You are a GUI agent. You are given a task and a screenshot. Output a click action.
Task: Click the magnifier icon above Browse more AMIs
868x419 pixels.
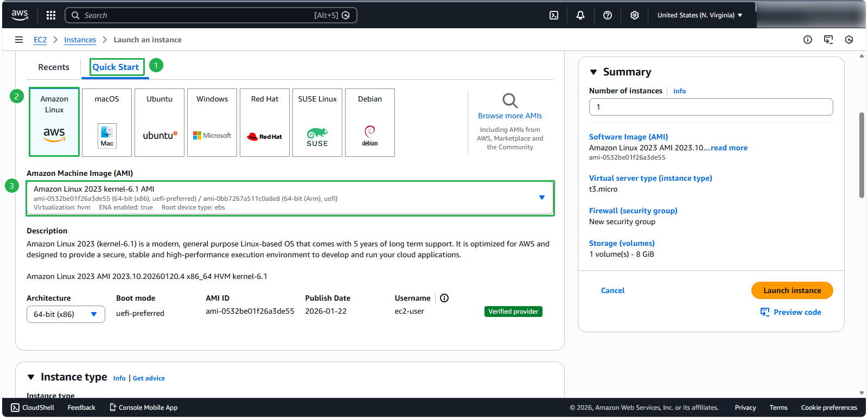tap(510, 100)
